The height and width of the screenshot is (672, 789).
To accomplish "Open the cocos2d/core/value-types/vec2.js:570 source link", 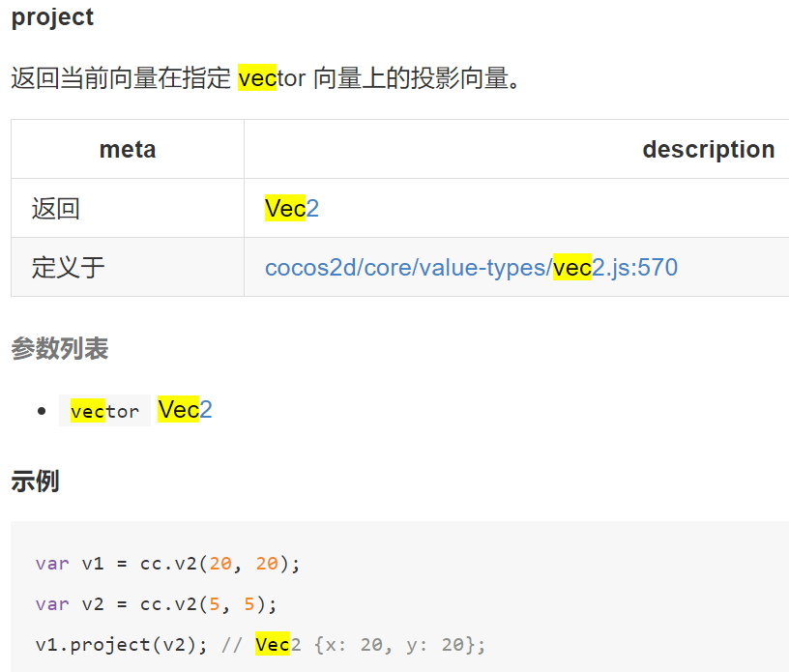I will click(471, 267).
